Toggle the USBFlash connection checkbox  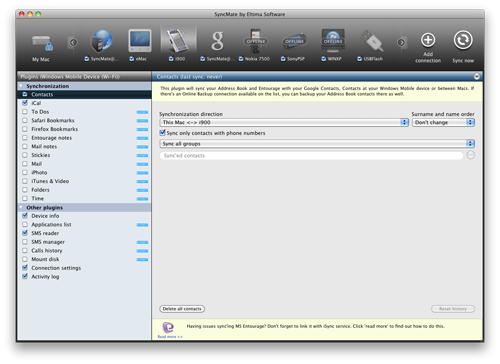click(x=359, y=59)
